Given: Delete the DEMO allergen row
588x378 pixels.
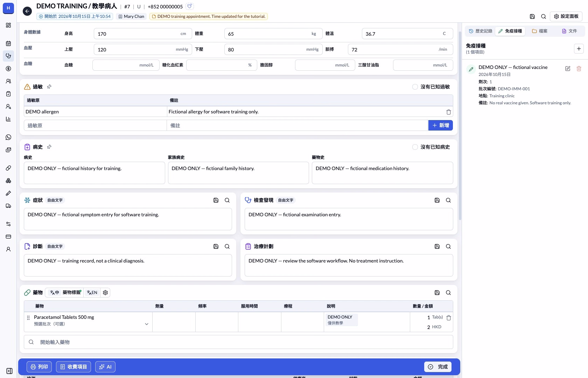Looking at the screenshot, I should (448, 112).
